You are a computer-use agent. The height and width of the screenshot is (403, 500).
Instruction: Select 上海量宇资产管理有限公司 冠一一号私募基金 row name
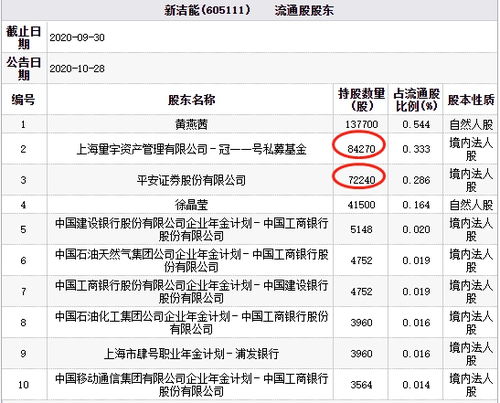click(x=191, y=149)
